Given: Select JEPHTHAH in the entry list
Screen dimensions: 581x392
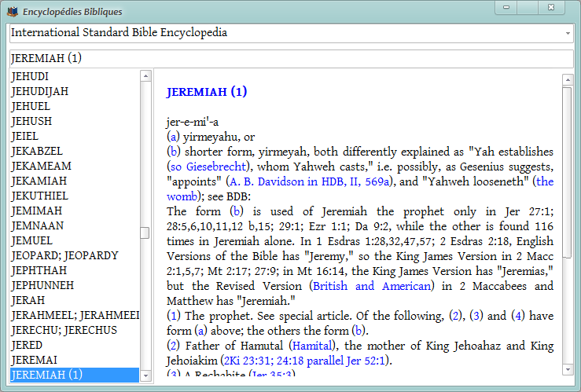Looking at the screenshot, I should tap(75, 270).
